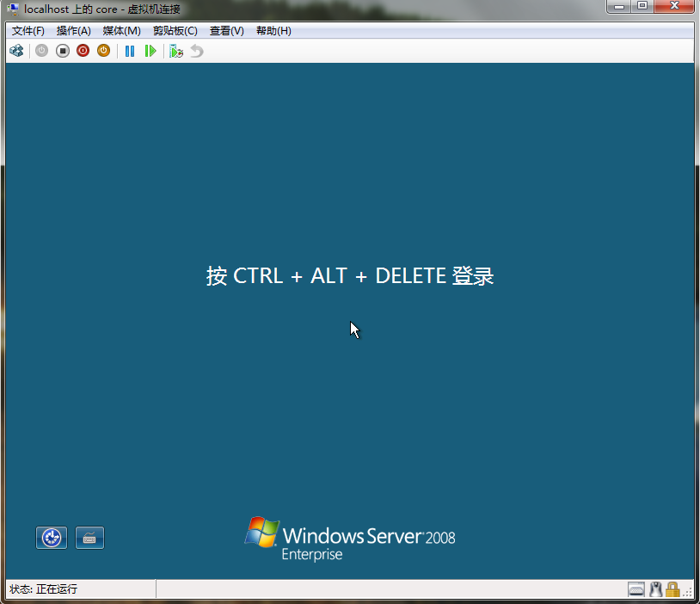Click the grayed Start (power on) icon

click(41, 51)
